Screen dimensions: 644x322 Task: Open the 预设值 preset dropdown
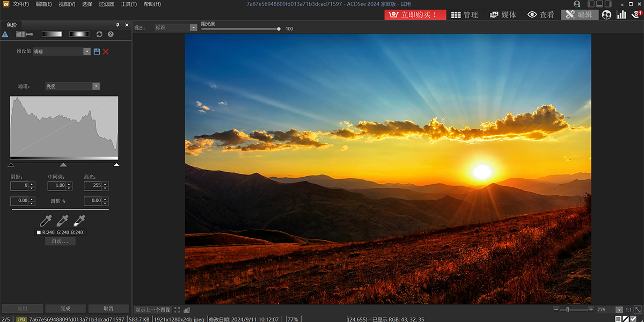[x=62, y=52]
